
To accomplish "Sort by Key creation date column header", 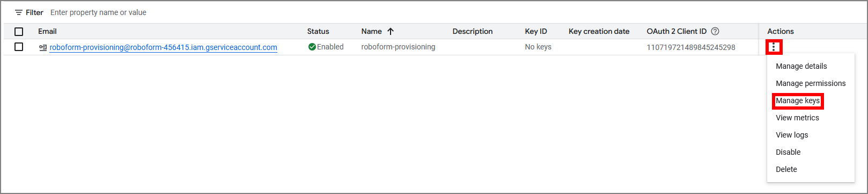I will [x=599, y=31].
